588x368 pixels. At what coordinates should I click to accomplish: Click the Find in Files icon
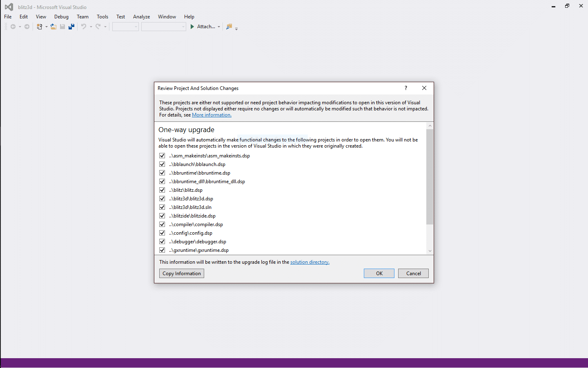click(229, 27)
